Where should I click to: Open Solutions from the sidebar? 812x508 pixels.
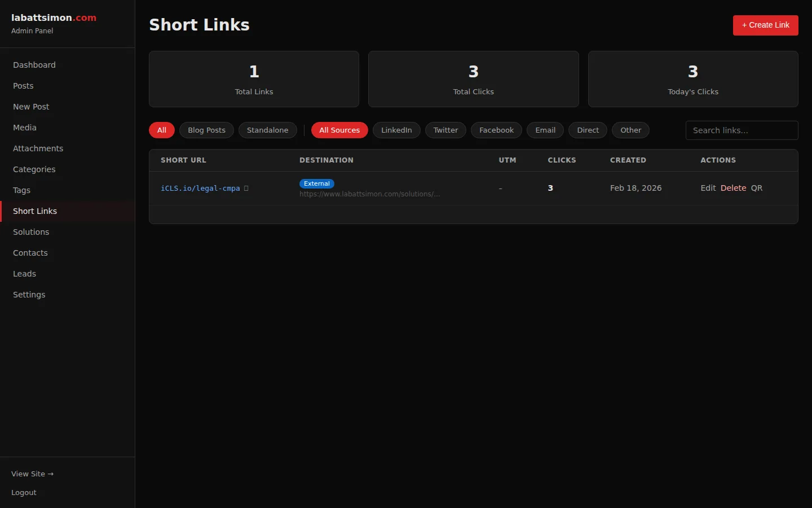pyautogui.click(x=30, y=232)
